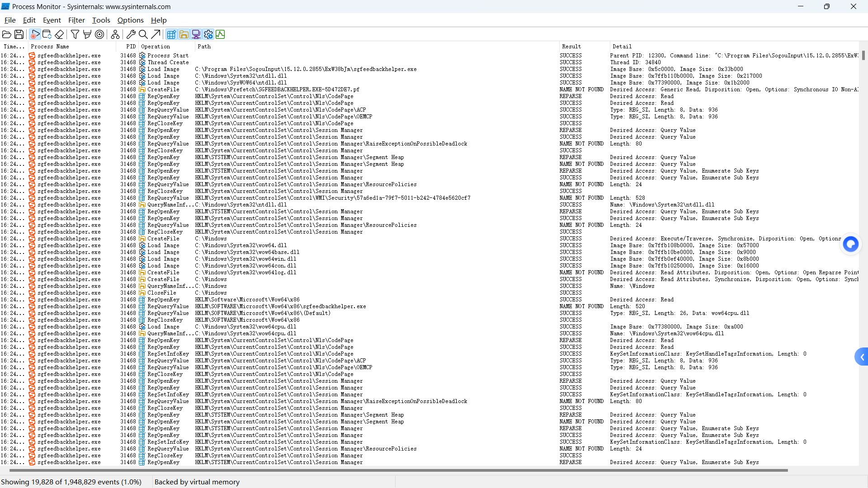Open the Event menu
This screenshot has height=488, width=868.
pyautogui.click(x=52, y=20)
